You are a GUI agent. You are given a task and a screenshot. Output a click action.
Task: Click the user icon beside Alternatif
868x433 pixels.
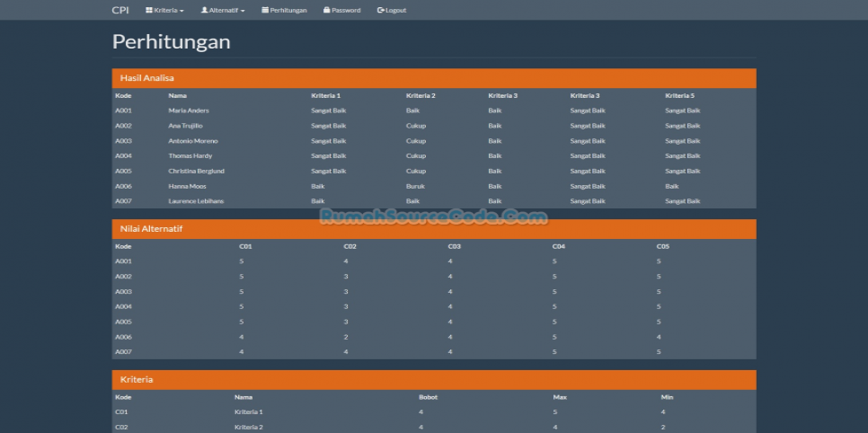(204, 11)
